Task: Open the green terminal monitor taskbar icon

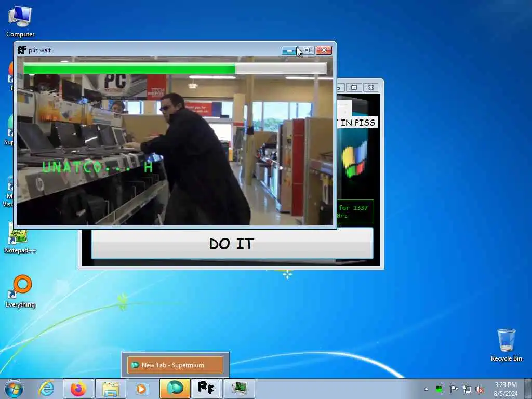Action: pyautogui.click(x=239, y=389)
